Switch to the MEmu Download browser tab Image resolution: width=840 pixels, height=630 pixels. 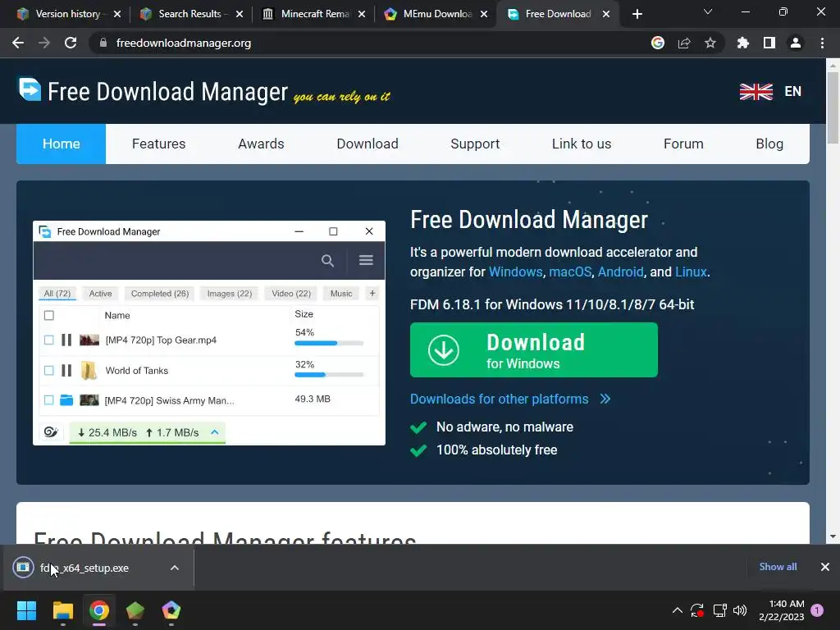tap(436, 14)
